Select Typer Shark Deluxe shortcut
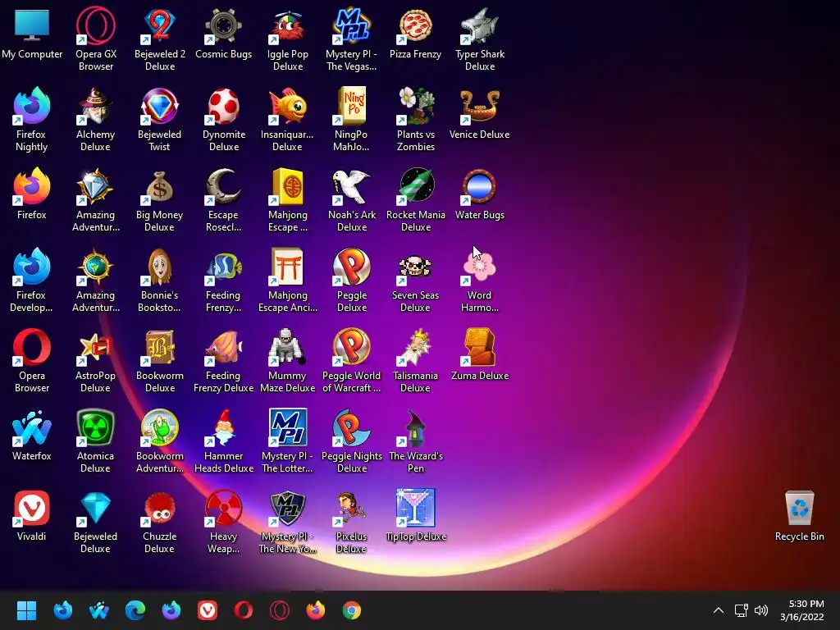The width and height of the screenshot is (840, 630). pos(479,27)
